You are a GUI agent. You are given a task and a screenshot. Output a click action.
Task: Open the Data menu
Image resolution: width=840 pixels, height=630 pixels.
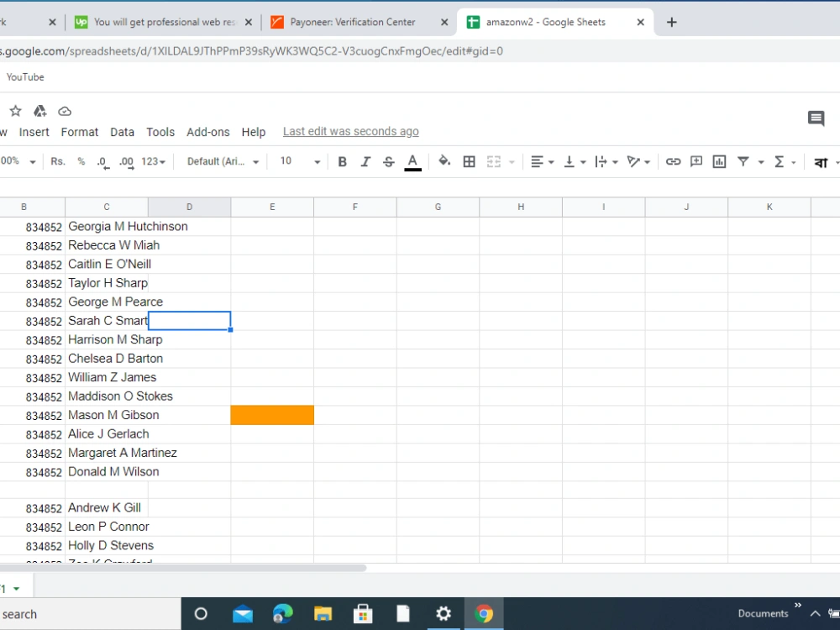click(x=122, y=132)
